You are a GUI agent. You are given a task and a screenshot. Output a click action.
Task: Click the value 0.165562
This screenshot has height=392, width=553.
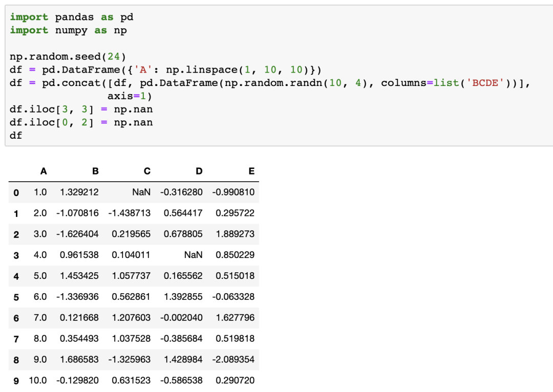pyautogui.click(x=183, y=276)
